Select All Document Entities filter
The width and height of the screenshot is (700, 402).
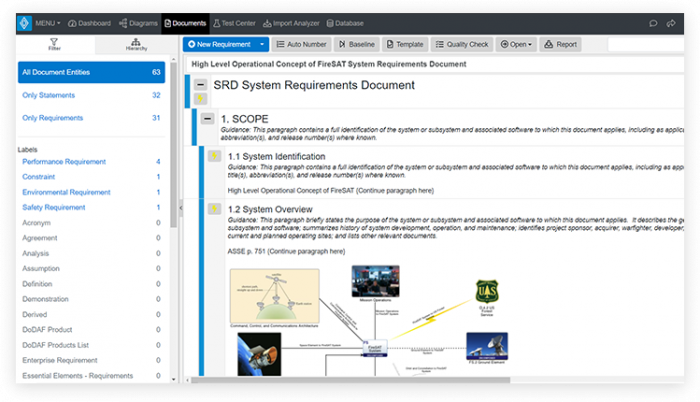pyautogui.click(x=92, y=72)
